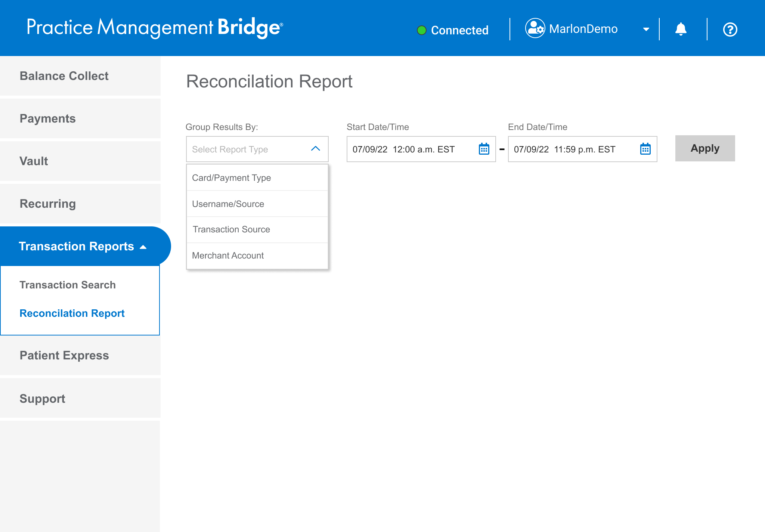
Task: Open the Balance Collect section
Action: (64, 76)
